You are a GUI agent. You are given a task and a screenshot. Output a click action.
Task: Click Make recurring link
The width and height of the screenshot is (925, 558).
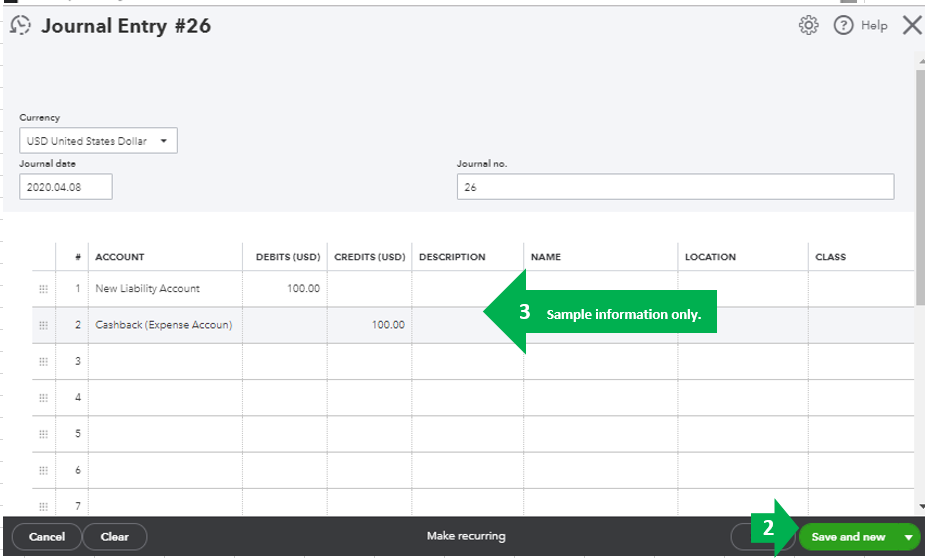(x=466, y=536)
